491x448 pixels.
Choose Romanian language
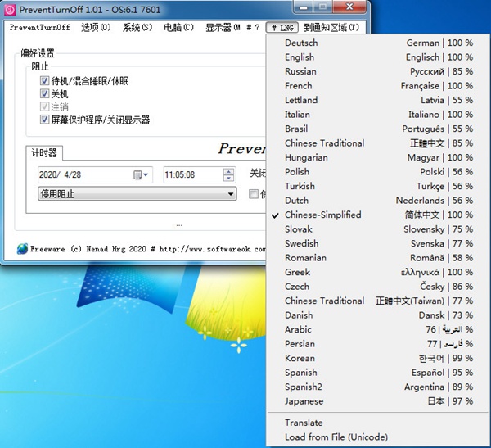379,258
